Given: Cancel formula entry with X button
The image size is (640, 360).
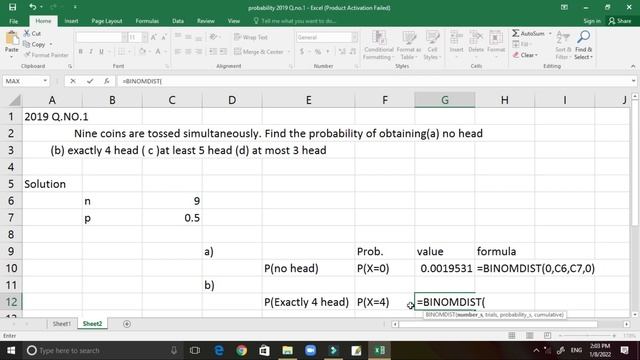Looking at the screenshot, I should pyautogui.click(x=73, y=81).
